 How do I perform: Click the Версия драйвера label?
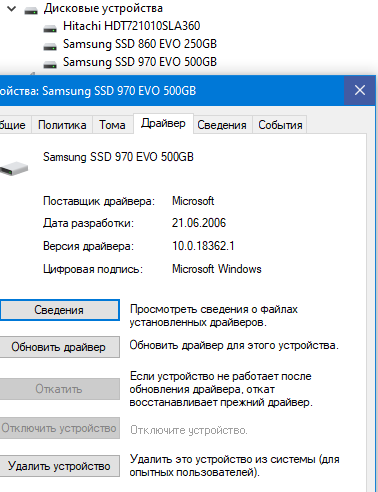pos(88,246)
